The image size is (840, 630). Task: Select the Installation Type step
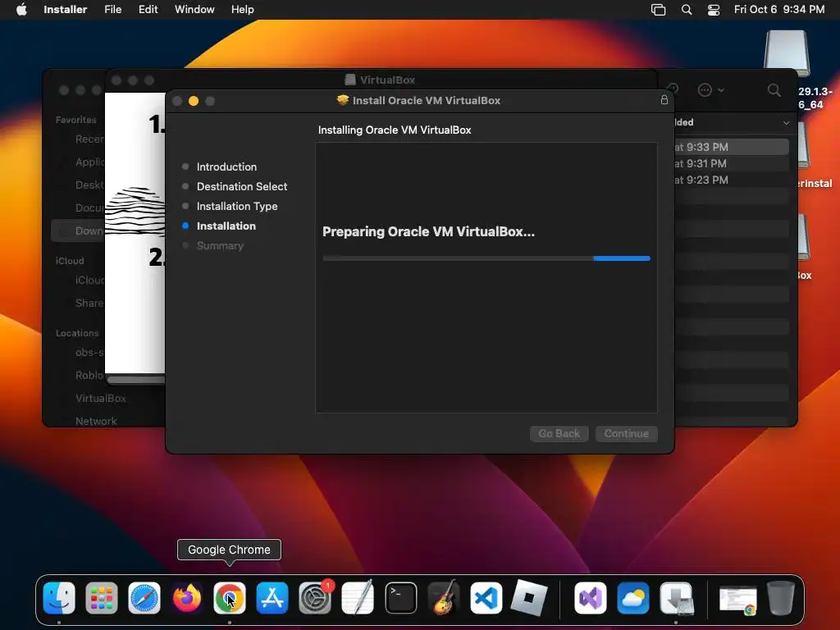pos(237,206)
